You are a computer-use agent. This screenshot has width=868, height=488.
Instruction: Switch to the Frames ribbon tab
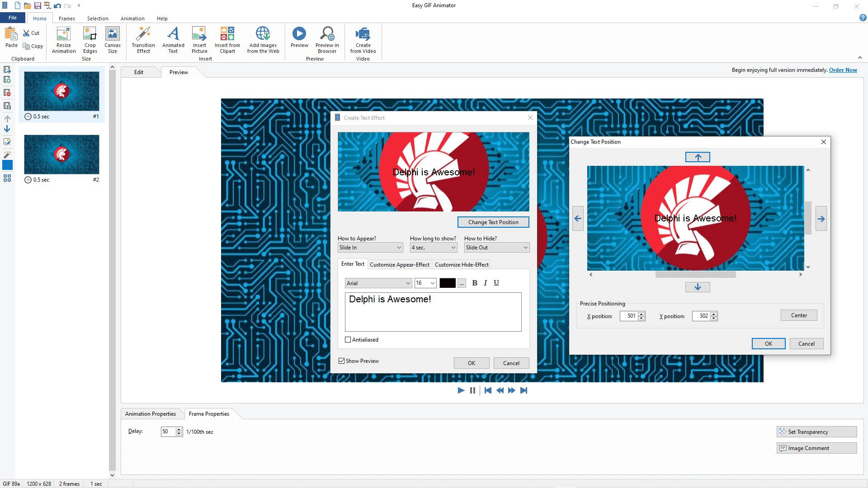[67, 19]
